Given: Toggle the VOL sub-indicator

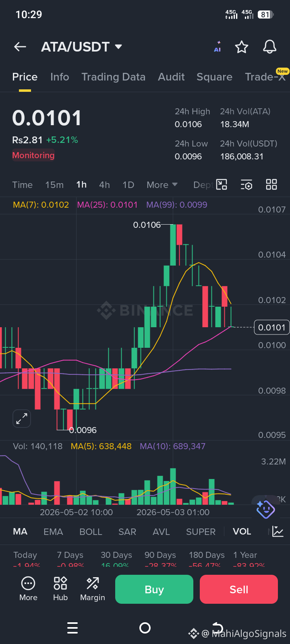Looking at the screenshot, I should tap(242, 532).
